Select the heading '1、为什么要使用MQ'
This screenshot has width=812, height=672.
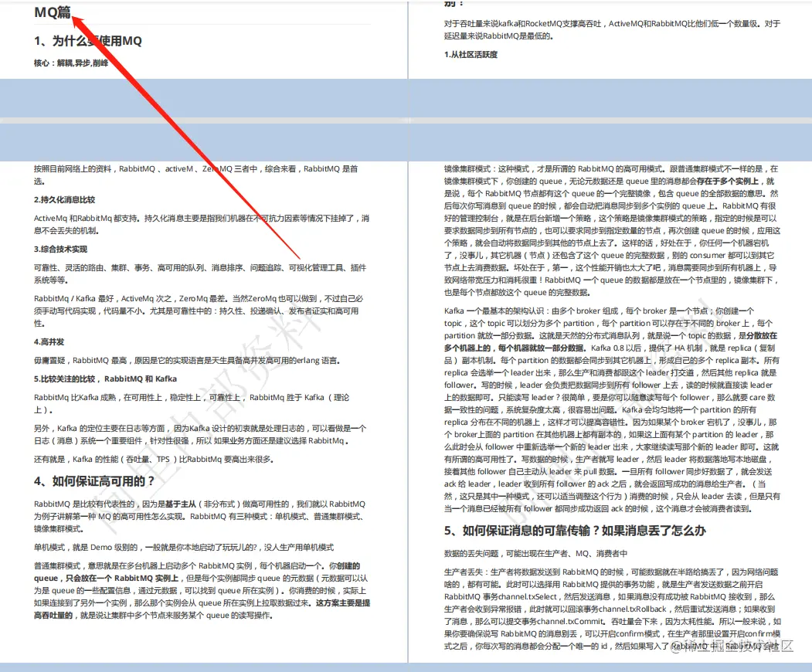tap(88, 41)
